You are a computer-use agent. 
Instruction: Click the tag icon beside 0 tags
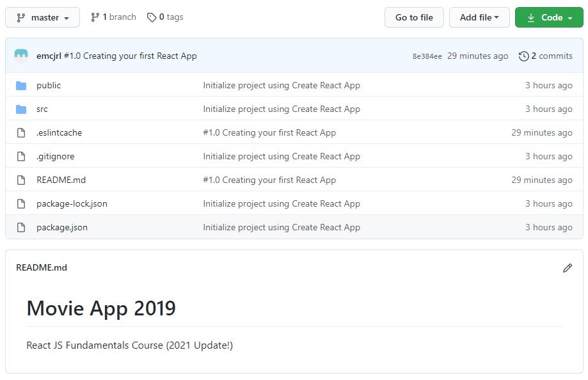pyautogui.click(x=152, y=18)
